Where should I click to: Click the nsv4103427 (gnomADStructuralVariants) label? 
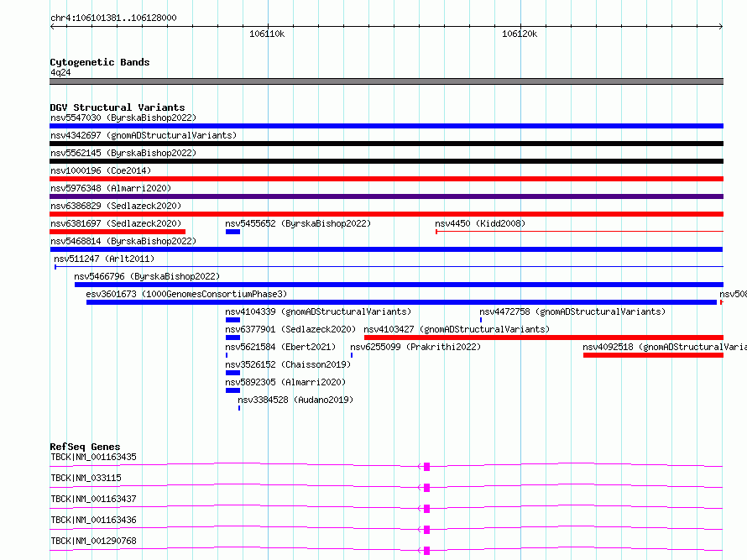(457, 329)
